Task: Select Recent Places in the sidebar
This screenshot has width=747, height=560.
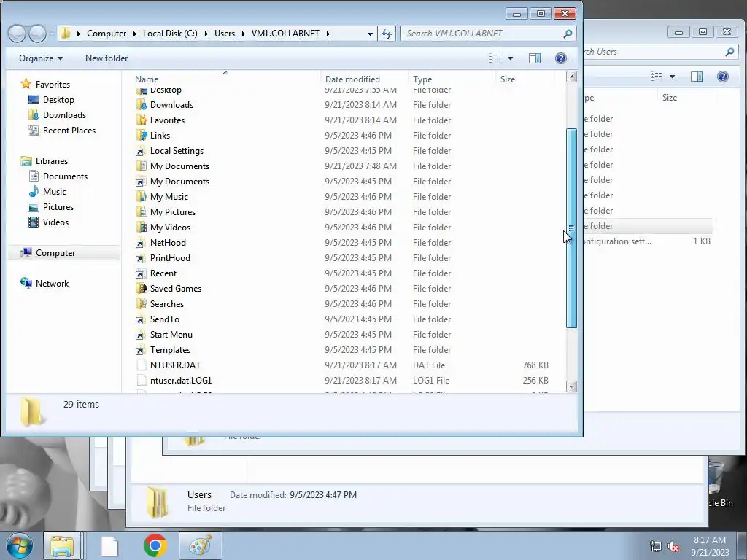Action: [x=69, y=130]
